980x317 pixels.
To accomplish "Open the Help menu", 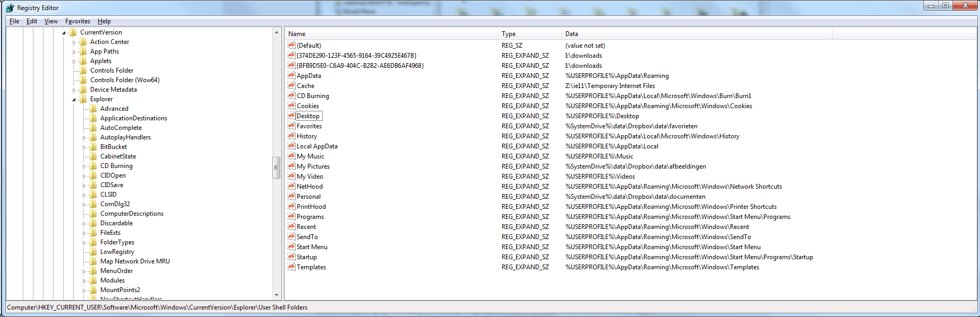I will 104,21.
